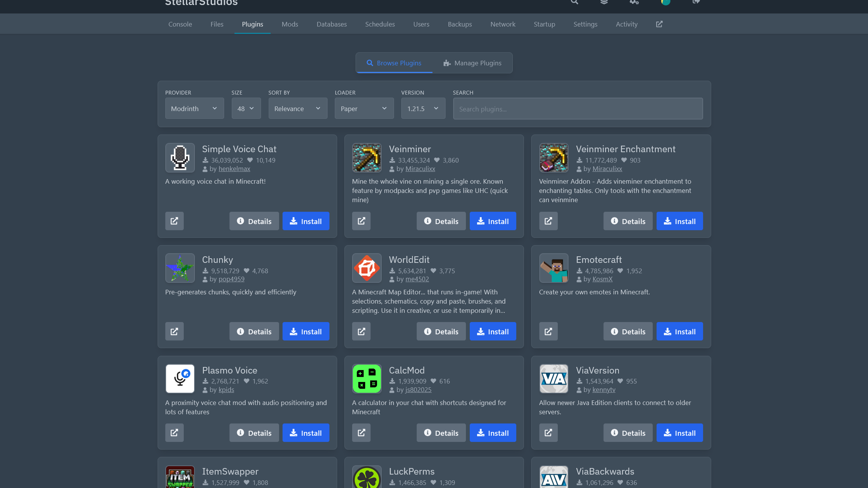Open the Sort By Relevance dropdown
This screenshot has height=488, width=868.
[298, 108]
